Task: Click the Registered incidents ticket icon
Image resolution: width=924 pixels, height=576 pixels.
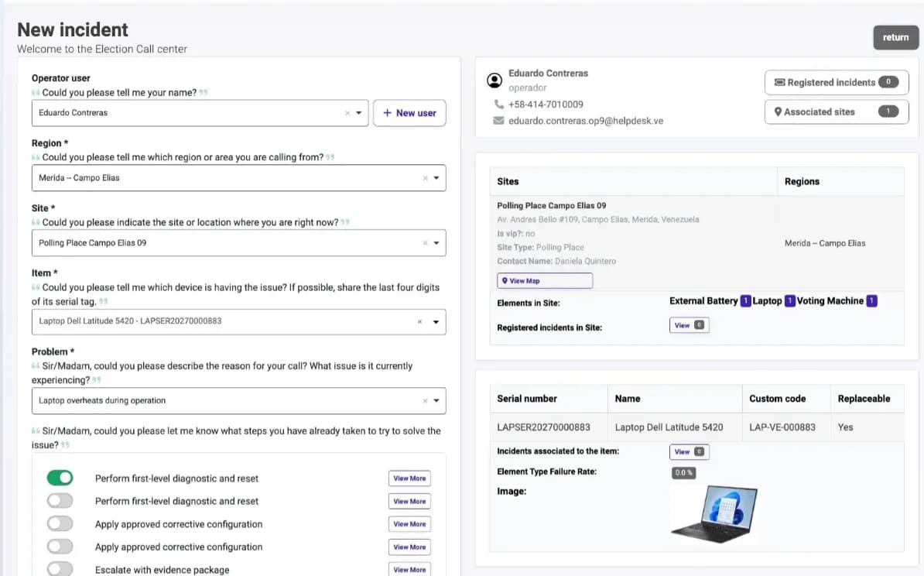Action: click(779, 83)
